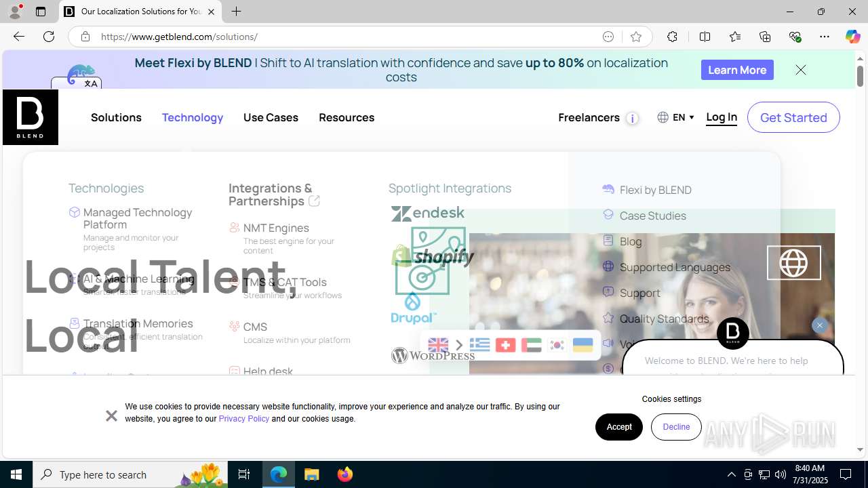The width and height of the screenshot is (868, 488).
Task: Open the Technology menu
Action: (193, 117)
